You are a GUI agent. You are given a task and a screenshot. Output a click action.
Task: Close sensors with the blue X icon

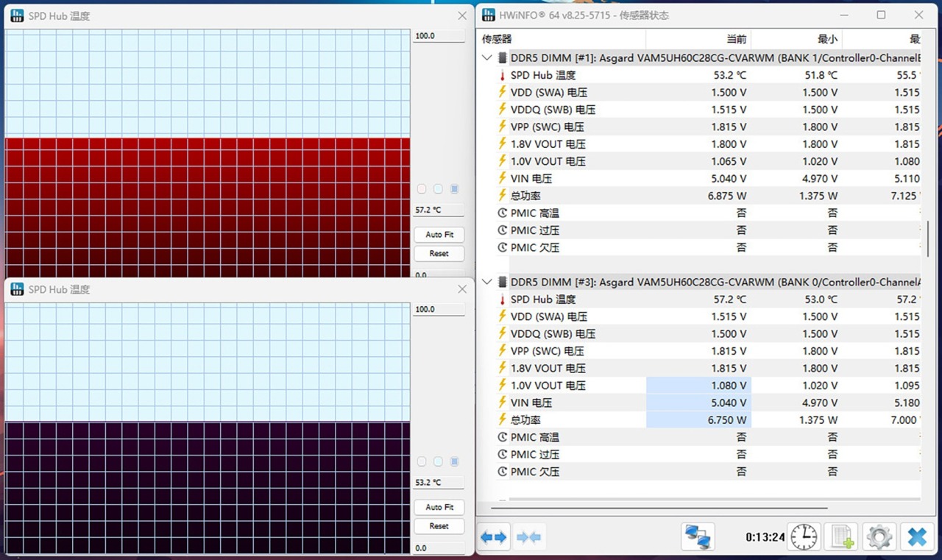917,537
